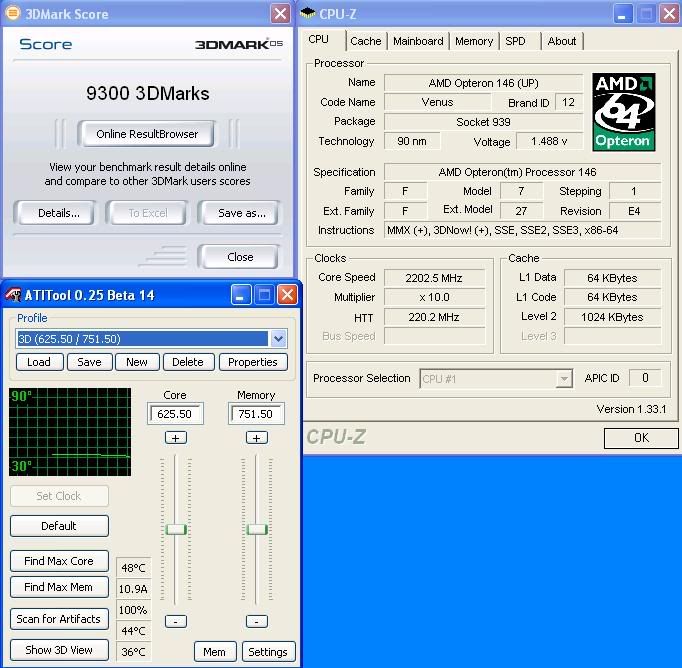Click the 44°C reading in ATITool

(134, 631)
